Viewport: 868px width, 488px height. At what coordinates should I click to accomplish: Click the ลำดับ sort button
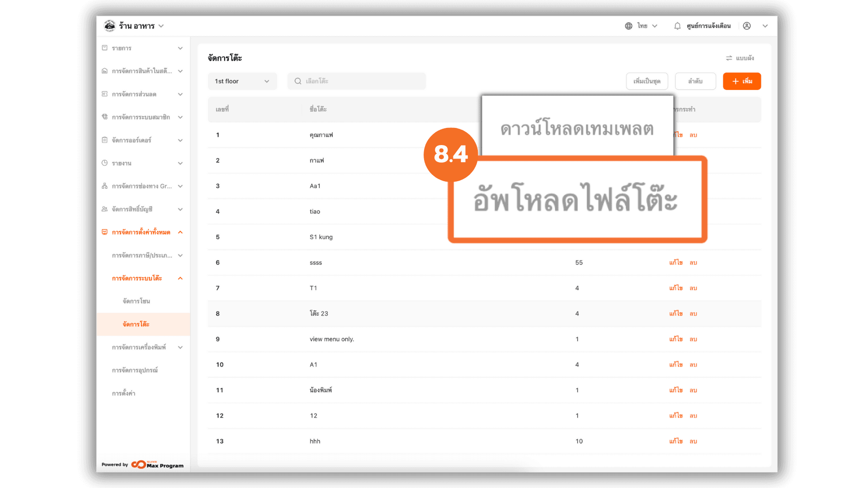click(x=695, y=81)
